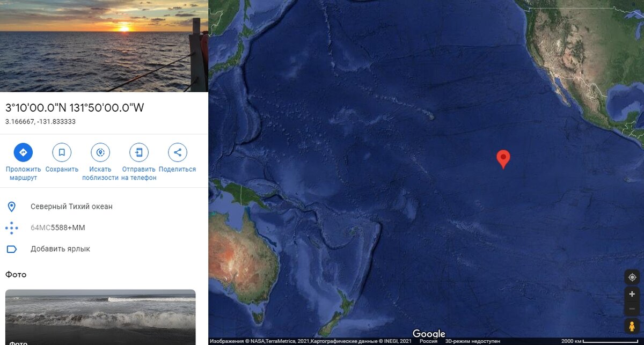Open the ocean waves photo thumbnail

click(100, 317)
